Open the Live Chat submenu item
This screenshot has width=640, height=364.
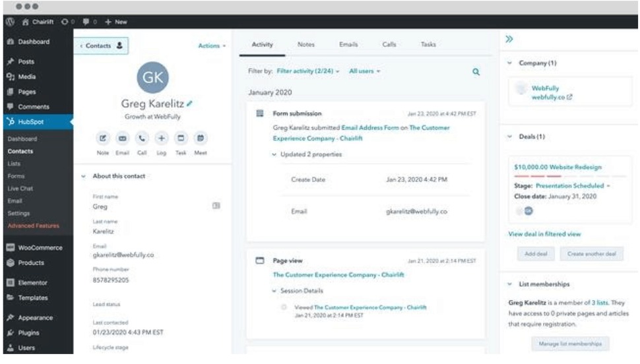click(20, 189)
